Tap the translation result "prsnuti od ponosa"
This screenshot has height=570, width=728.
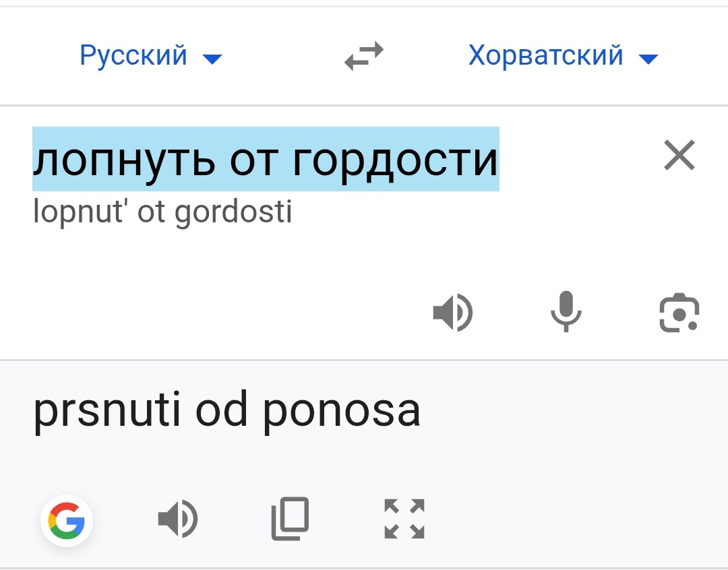(x=226, y=410)
